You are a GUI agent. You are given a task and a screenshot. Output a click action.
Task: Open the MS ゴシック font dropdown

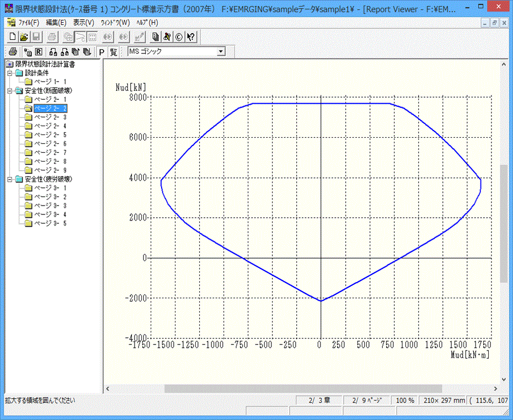221,52
